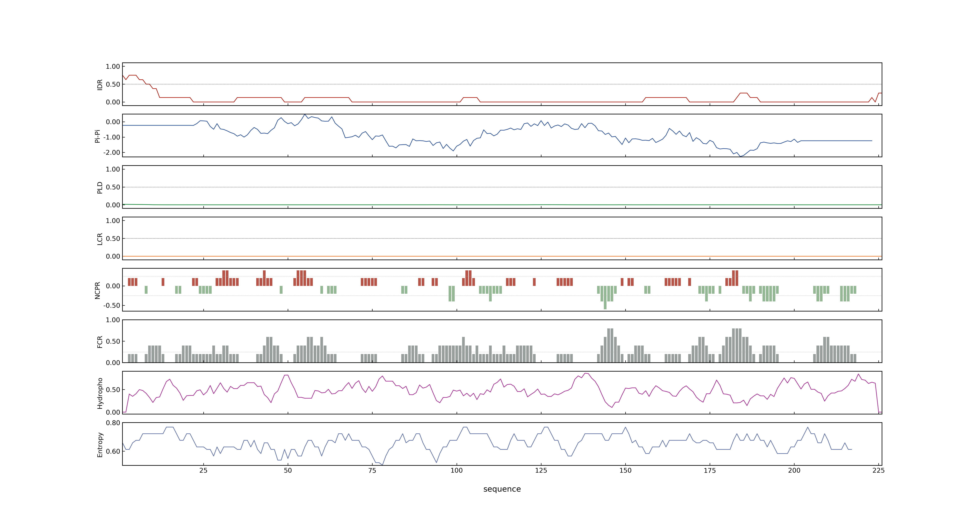This screenshot has width=980, height=523.
Task: Select the Entropy y-axis label
Action: (100, 444)
